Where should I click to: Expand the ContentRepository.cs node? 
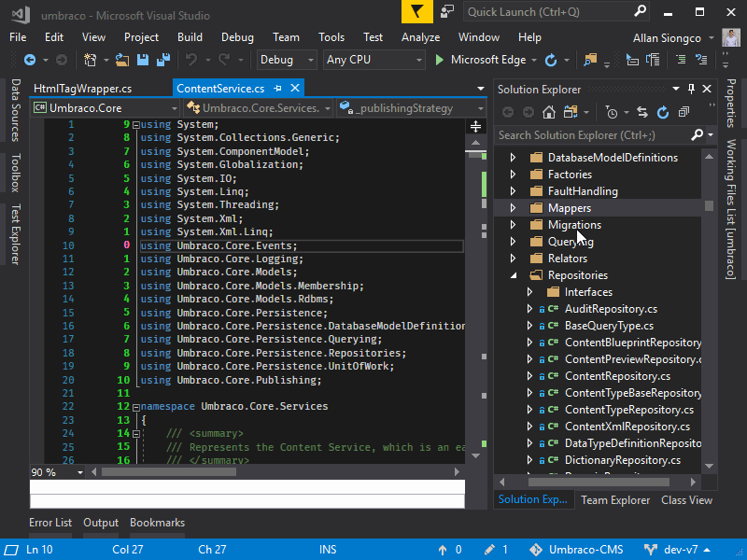529,376
